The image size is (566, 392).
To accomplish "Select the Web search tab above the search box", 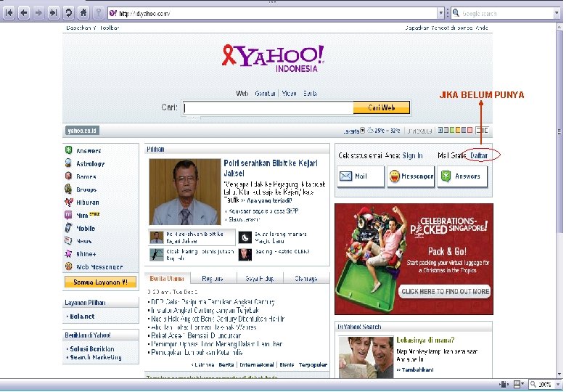I will [x=242, y=94].
